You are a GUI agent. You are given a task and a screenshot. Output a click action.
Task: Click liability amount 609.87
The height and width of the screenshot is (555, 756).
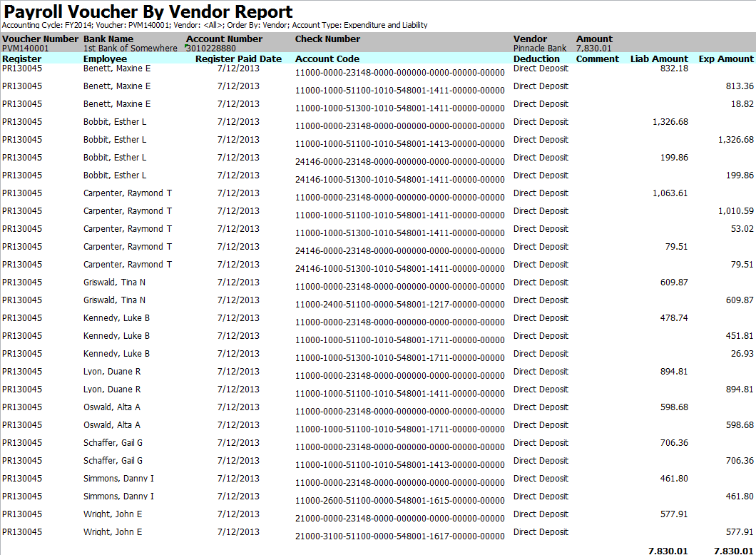point(674,282)
